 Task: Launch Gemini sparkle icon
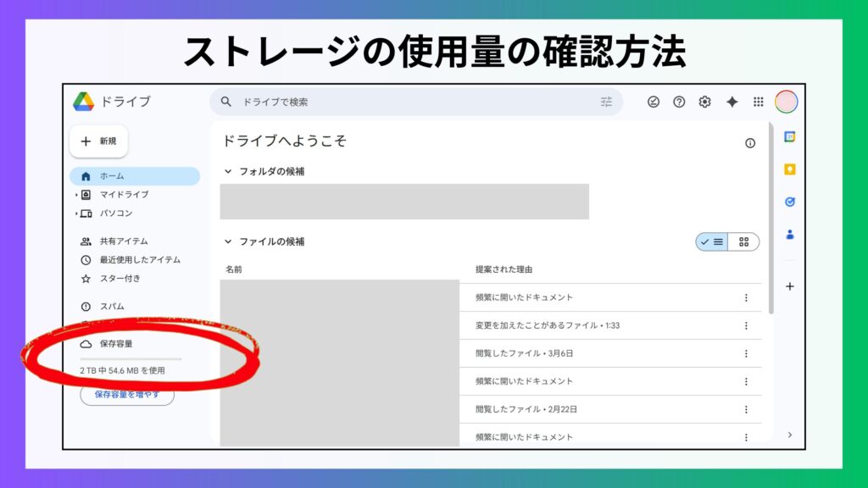pyautogui.click(x=732, y=102)
